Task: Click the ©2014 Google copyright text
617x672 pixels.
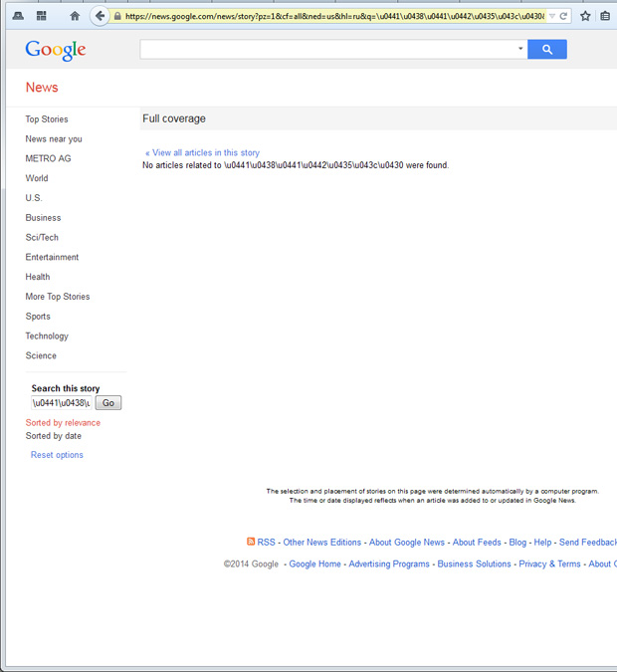Action: 251,564
